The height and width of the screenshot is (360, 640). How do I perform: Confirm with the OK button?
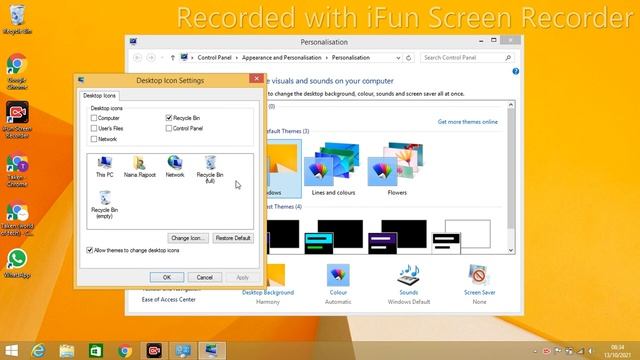click(x=167, y=277)
